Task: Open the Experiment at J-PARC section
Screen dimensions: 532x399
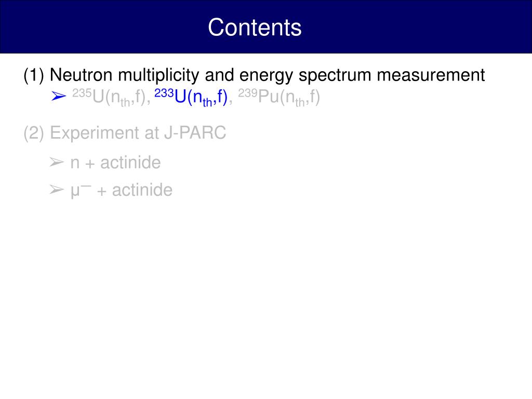Action: pos(125,132)
